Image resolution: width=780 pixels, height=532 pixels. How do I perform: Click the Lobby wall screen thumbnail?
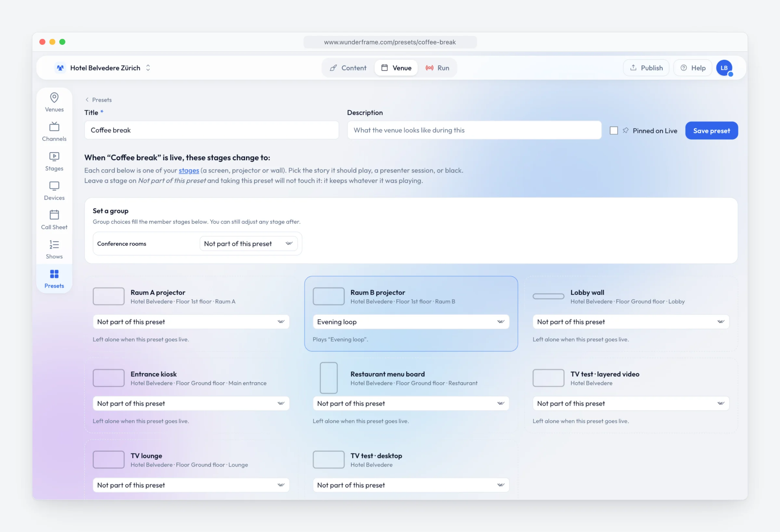tap(548, 296)
